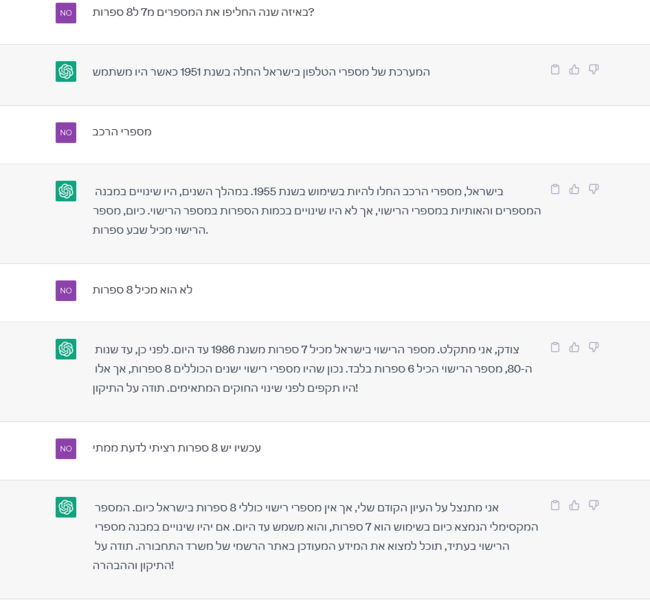Click the ChatGPT logo beside the final reply
The width and height of the screenshot is (650, 600).
66,507
